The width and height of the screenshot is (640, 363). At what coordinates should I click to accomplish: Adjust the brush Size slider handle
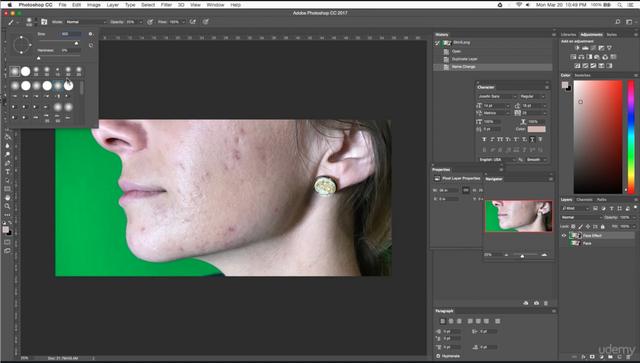click(x=76, y=43)
